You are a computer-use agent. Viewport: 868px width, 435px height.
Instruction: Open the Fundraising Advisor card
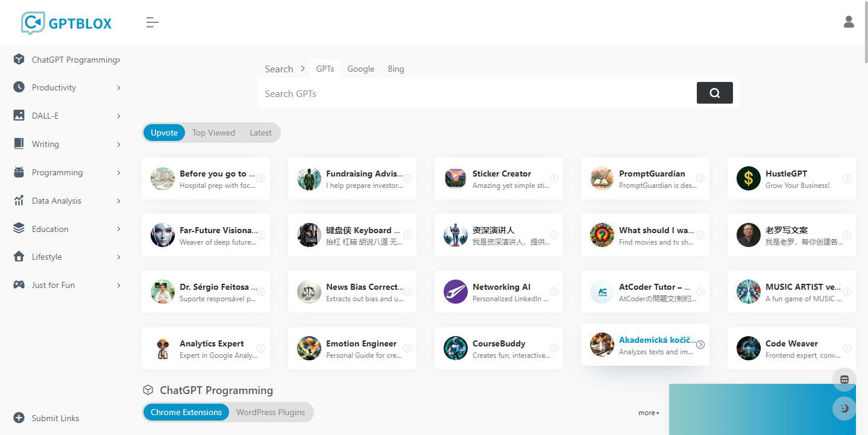pos(352,178)
